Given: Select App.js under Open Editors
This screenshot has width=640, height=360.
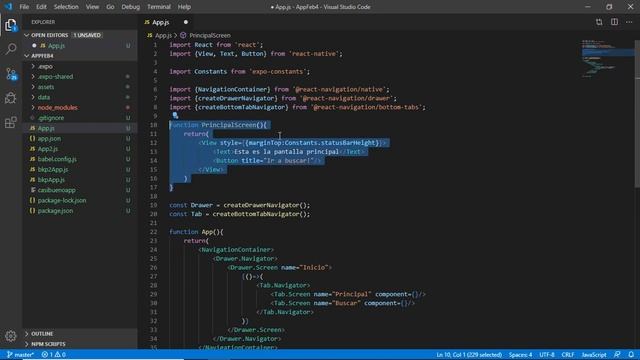Looking at the screenshot, I should (x=80, y=45).
